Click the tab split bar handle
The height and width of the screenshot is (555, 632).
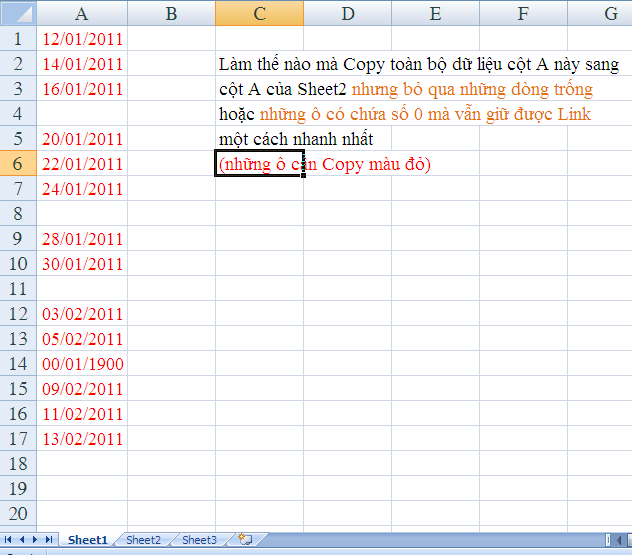click(x=608, y=540)
